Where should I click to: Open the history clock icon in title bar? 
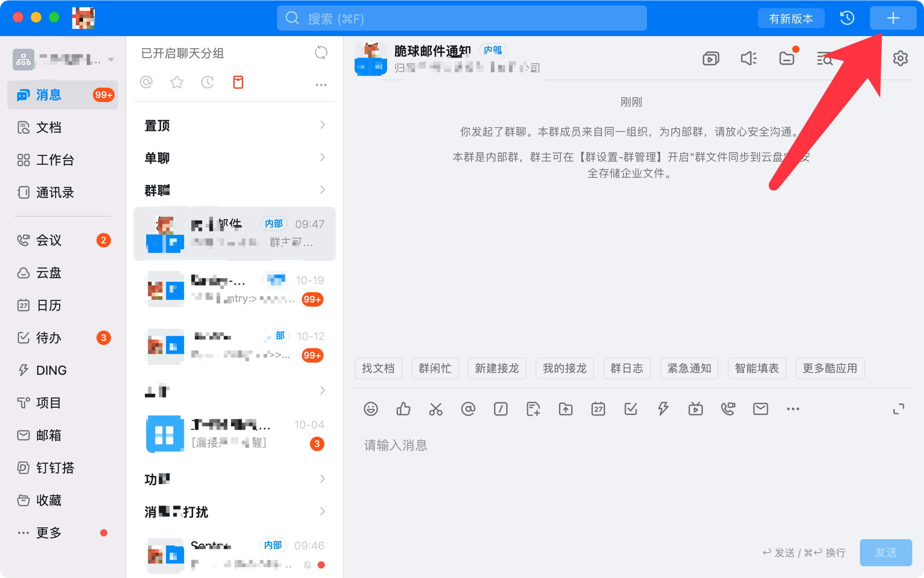click(x=847, y=18)
